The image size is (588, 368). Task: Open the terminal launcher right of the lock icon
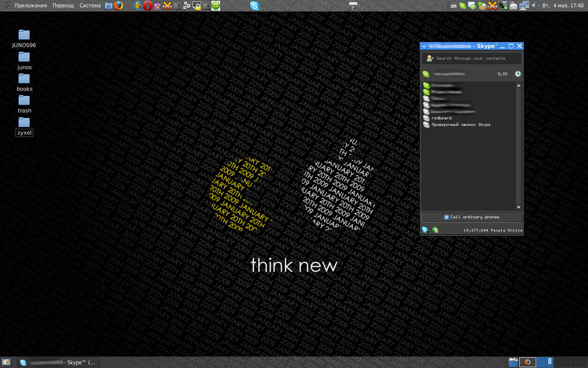pyautogui.click(x=206, y=5)
